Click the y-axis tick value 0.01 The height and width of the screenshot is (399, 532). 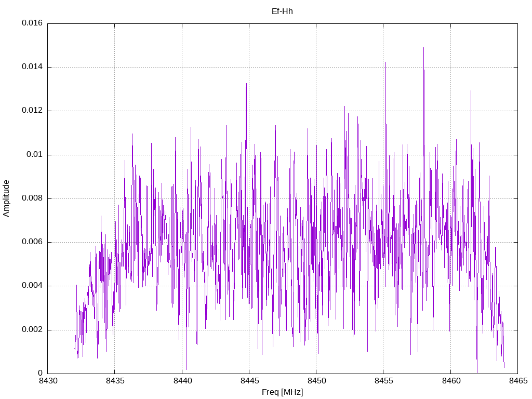[x=35, y=155]
